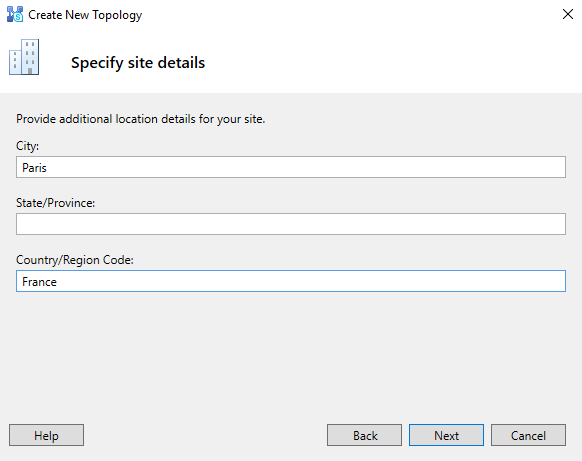Cancel the topology creation wizard
This screenshot has height=461, width=582.
[529, 435]
